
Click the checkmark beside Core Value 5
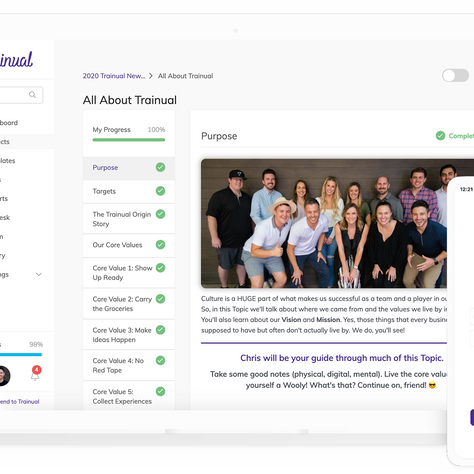tap(160, 391)
